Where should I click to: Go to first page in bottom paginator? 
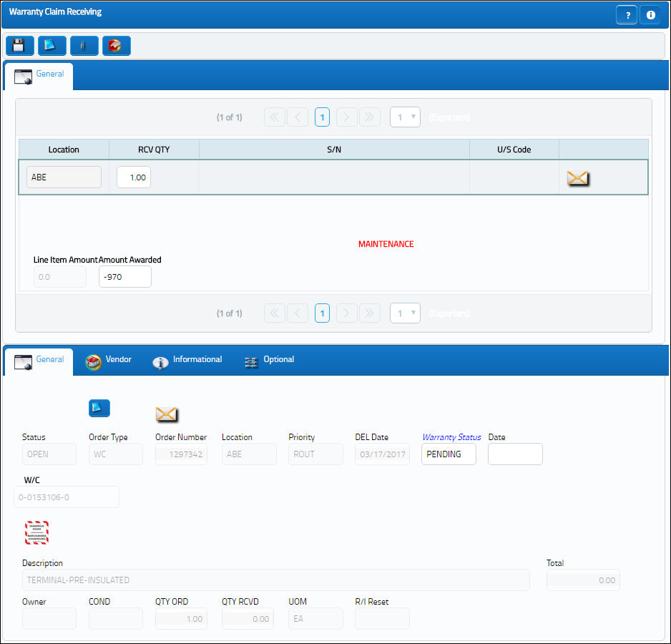(274, 313)
